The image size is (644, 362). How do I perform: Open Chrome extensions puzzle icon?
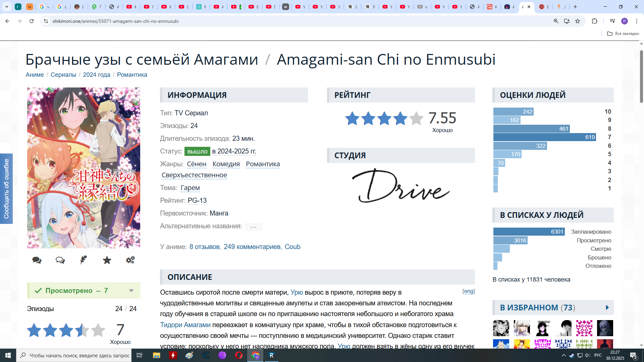click(x=594, y=21)
